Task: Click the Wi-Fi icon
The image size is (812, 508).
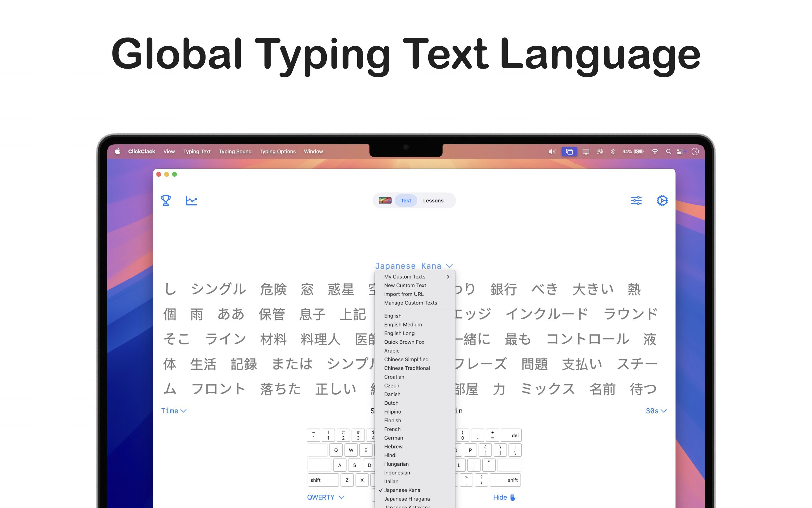Action: tap(655, 152)
